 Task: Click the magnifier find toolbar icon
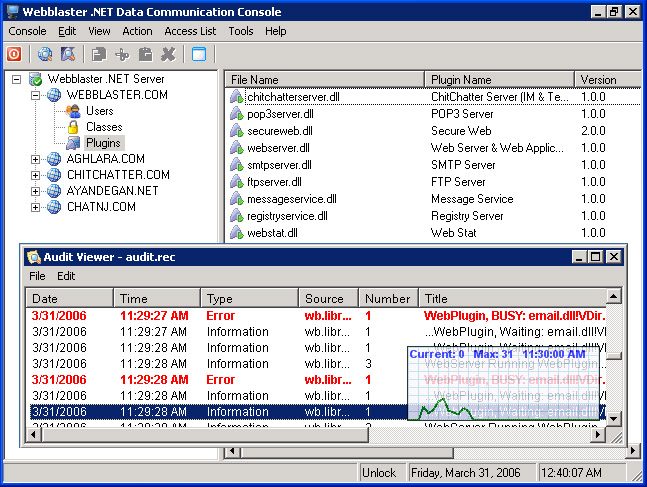click(x=68, y=54)
